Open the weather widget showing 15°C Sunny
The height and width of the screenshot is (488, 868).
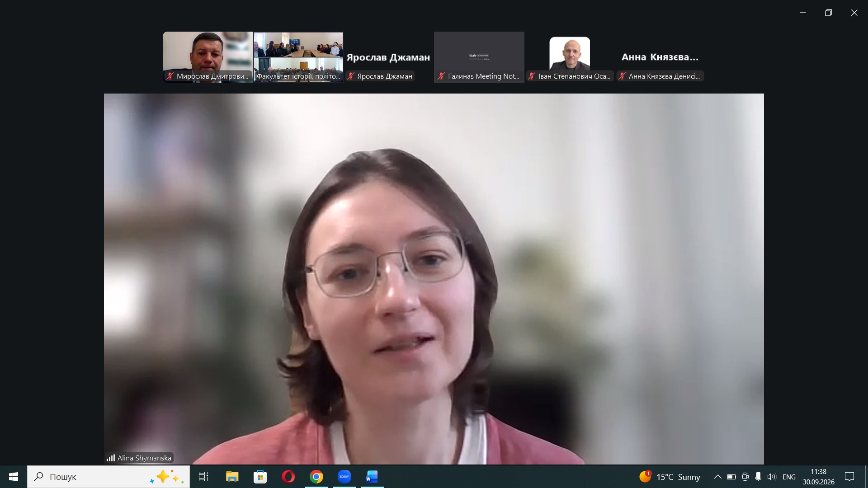click(x=670, y=477)
